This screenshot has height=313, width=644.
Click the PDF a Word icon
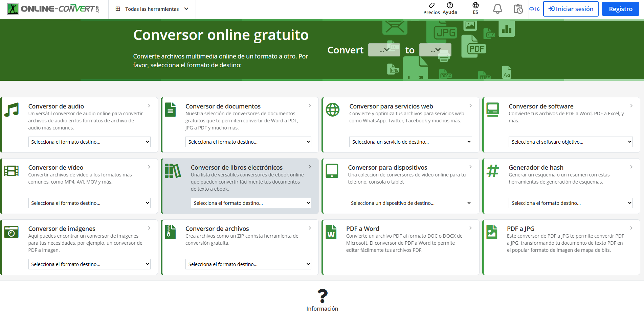(331, 232)
